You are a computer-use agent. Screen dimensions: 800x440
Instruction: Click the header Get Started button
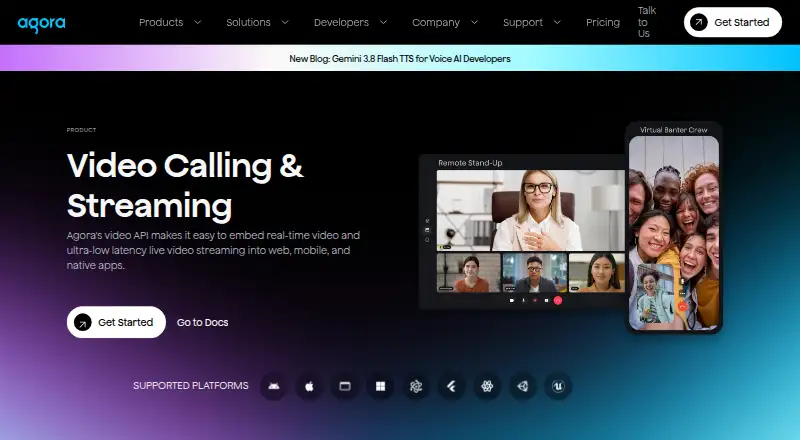(x=733, y=22)
